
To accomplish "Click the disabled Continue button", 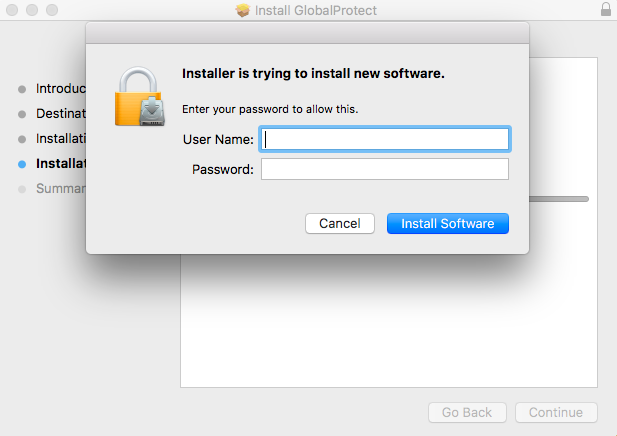I will coord(556,412).
